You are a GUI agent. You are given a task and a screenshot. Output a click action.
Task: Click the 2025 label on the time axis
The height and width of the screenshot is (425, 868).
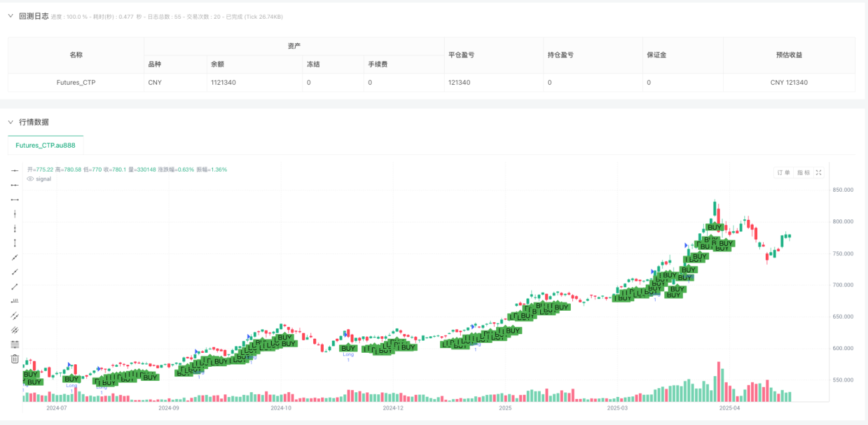click(505, 407)
